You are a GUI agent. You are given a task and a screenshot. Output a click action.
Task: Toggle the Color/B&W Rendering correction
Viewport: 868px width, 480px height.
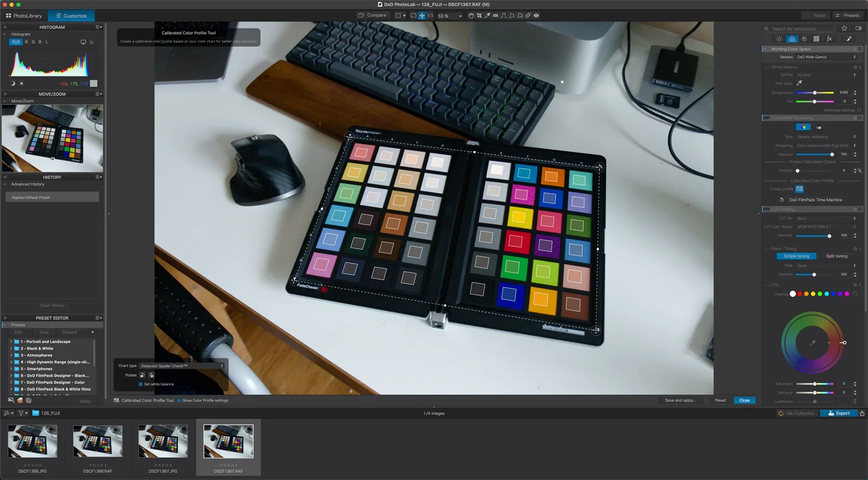point(767,118)
